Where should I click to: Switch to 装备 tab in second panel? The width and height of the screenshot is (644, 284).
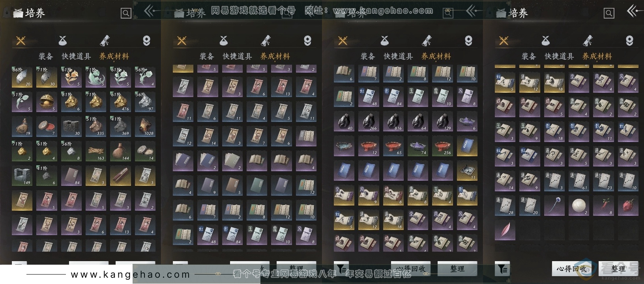click(x=207, y=56)
